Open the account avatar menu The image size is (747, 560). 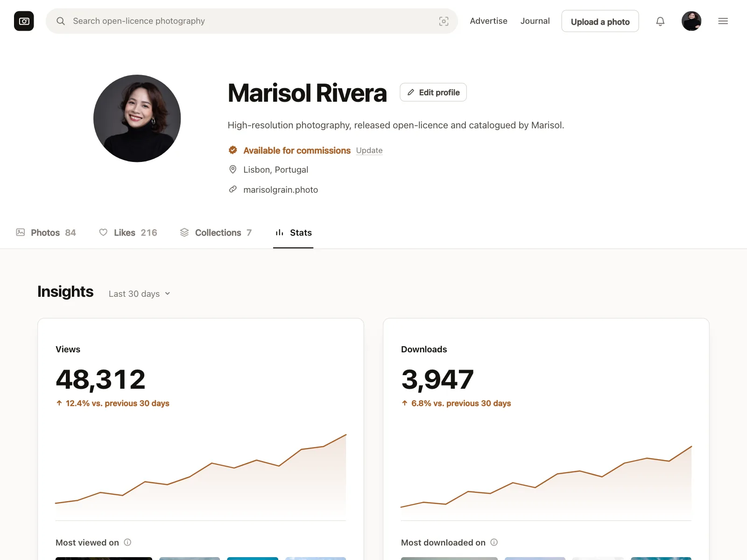tap(691, 21)
